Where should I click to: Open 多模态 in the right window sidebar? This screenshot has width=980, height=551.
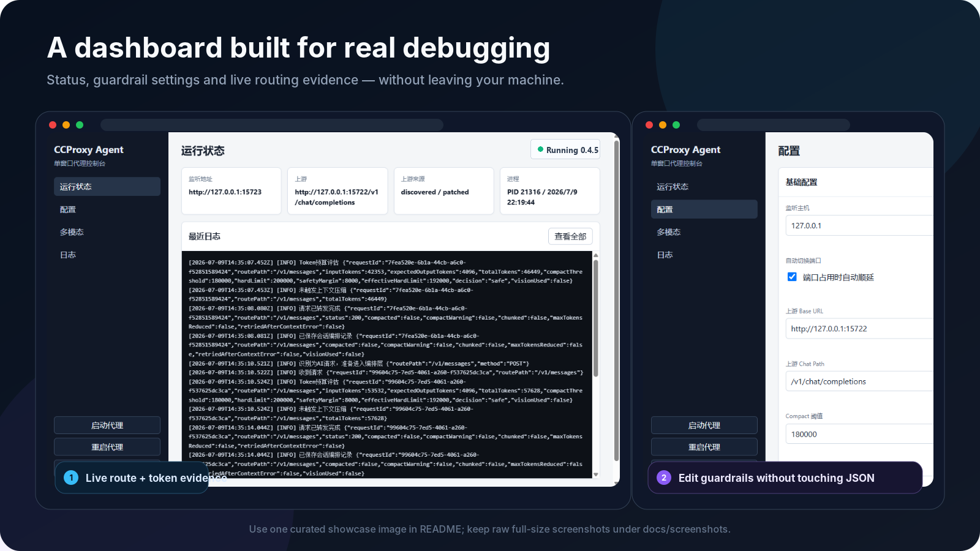point(704,232)
